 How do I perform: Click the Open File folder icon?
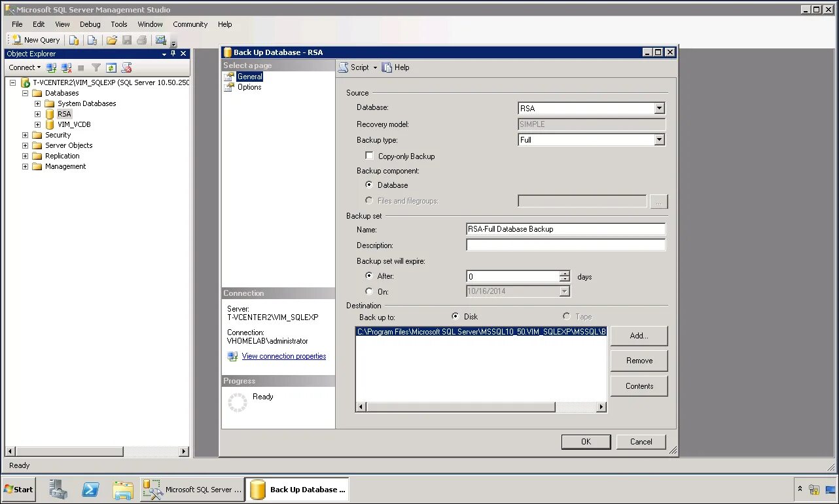coord(113,40)
